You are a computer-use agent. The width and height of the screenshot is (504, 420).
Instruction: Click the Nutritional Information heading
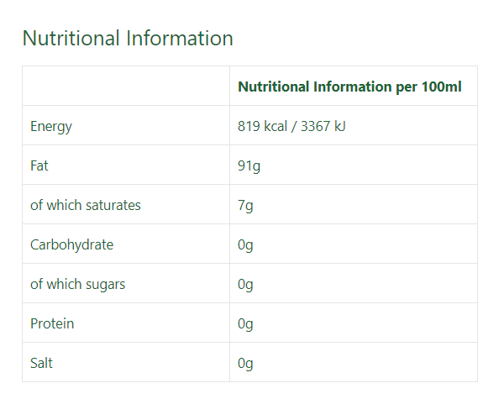pos(128,39)
